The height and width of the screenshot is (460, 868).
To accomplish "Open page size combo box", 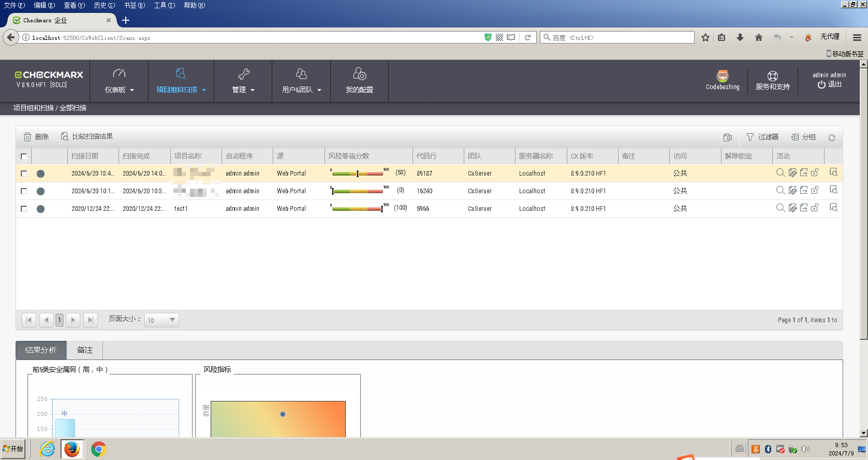I will (161, 320).
